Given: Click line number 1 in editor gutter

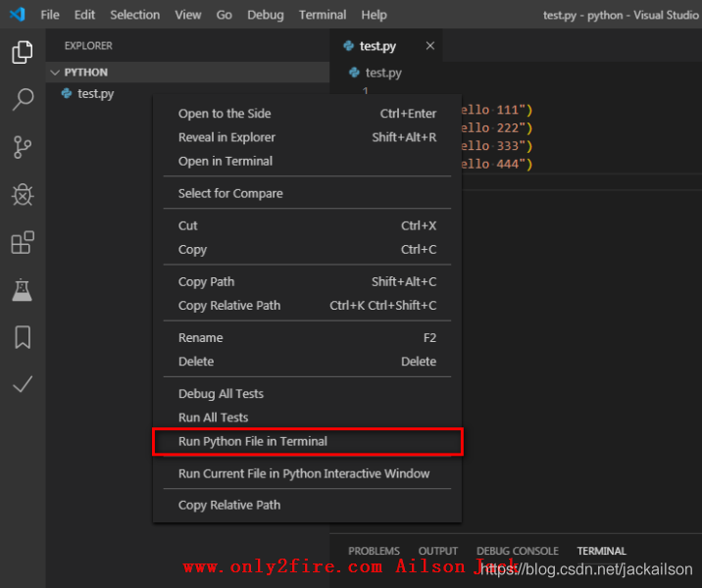Looking at the screenshot, I should coord(366,91).
